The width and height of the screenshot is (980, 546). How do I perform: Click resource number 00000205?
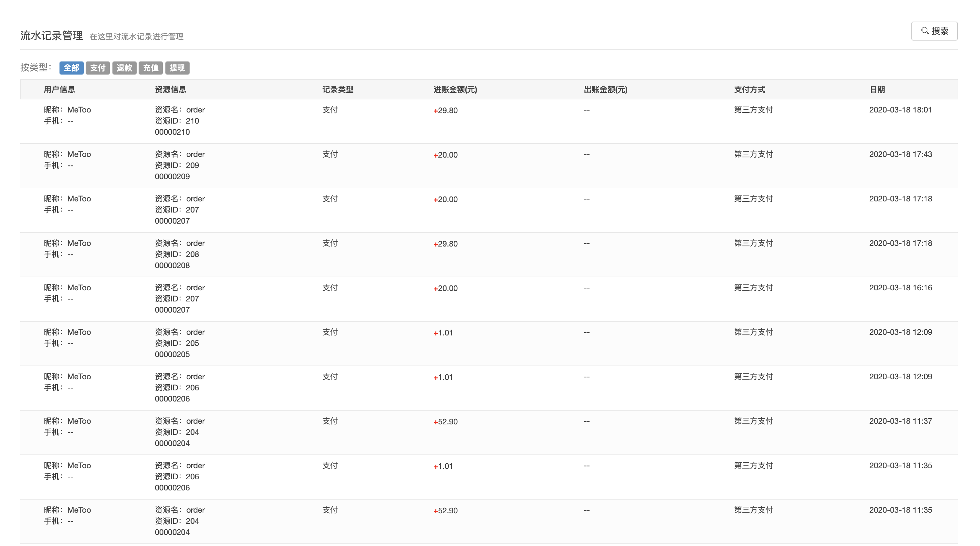click(172, 354)
